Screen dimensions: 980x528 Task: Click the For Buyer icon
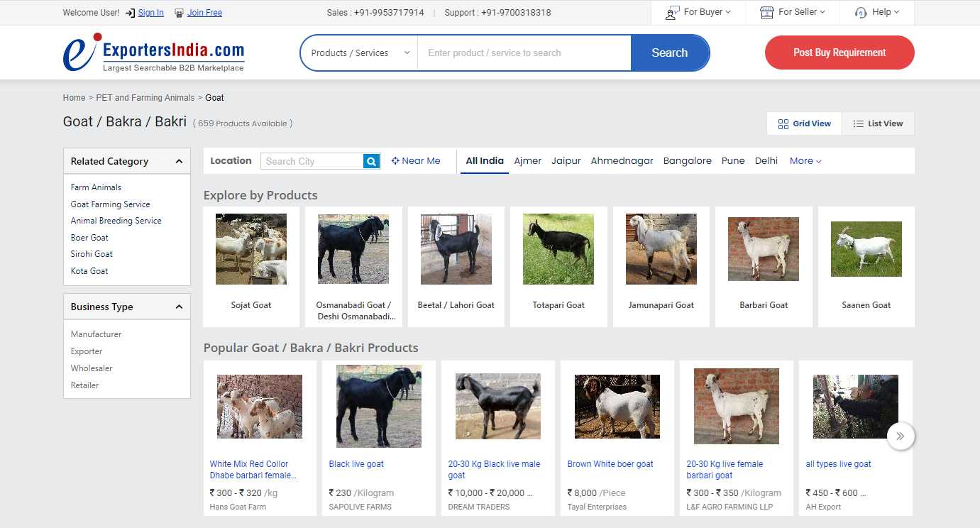click(673, 13)
